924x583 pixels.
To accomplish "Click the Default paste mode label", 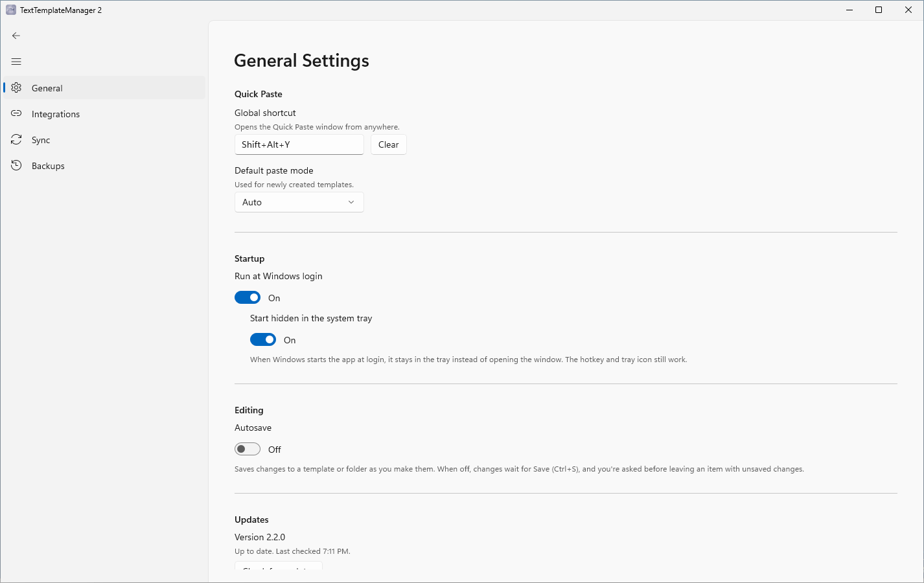I will click(273, 170).
